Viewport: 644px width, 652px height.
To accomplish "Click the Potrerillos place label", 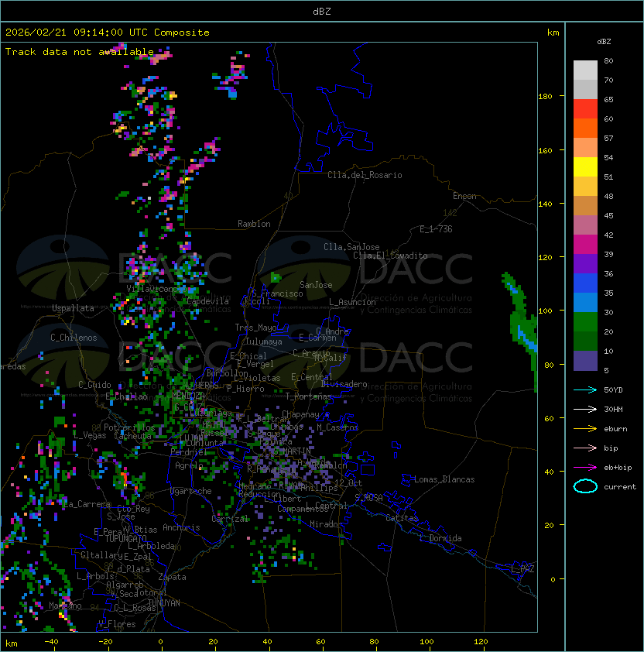I will tap(129, 427).
